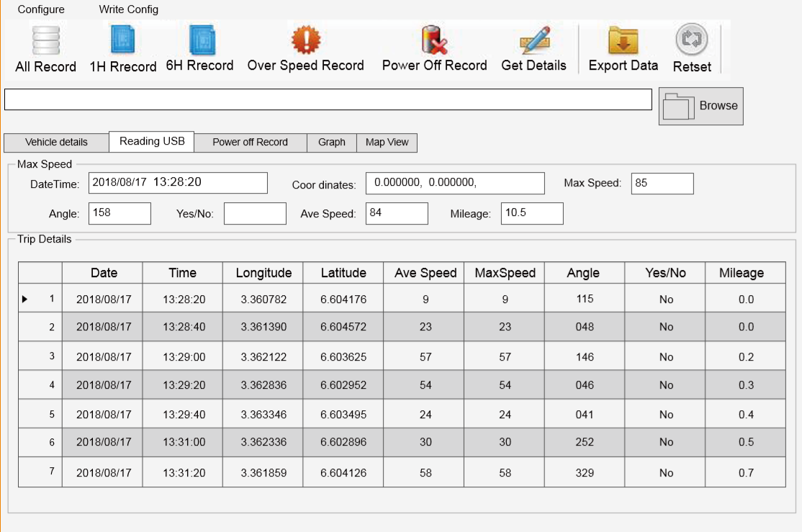Select row 5 via its row header
Screen dimensions: 802x532
pos(40,413)
